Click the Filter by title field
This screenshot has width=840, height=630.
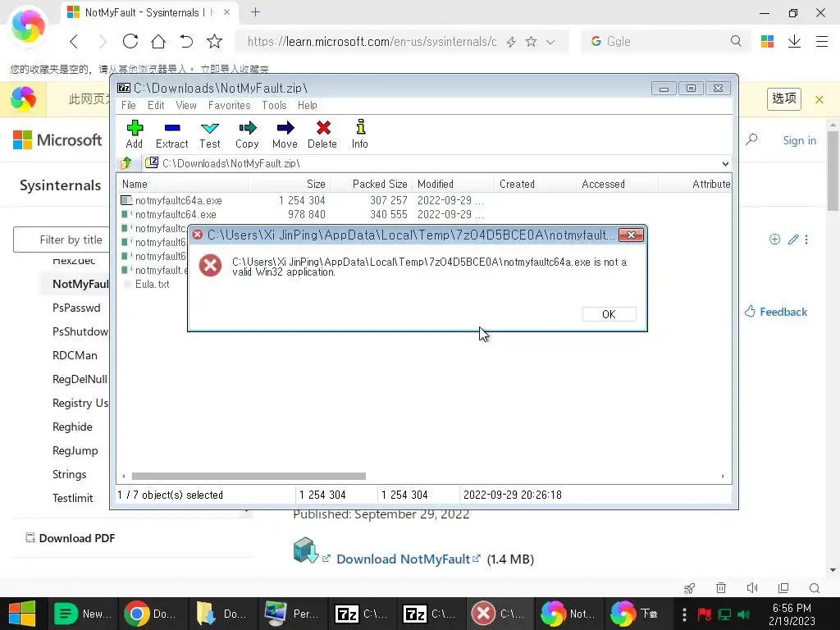click(x=62, y=240)
